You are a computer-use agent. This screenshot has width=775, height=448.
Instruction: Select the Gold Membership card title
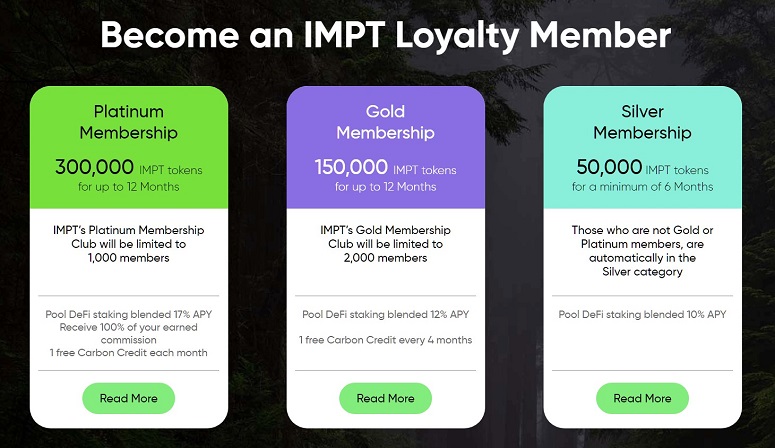[386, 122]
